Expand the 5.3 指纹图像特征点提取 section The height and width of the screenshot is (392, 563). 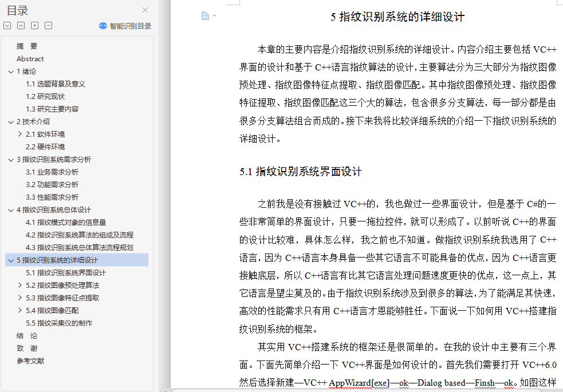[x=19, y=298]
